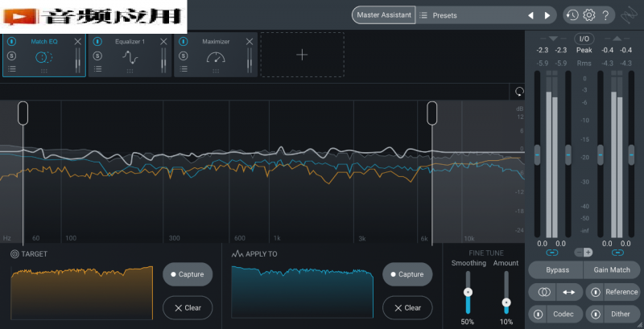Expand the input meter arrow
Screen dimensions: 644x329
[x=553, y=39]
